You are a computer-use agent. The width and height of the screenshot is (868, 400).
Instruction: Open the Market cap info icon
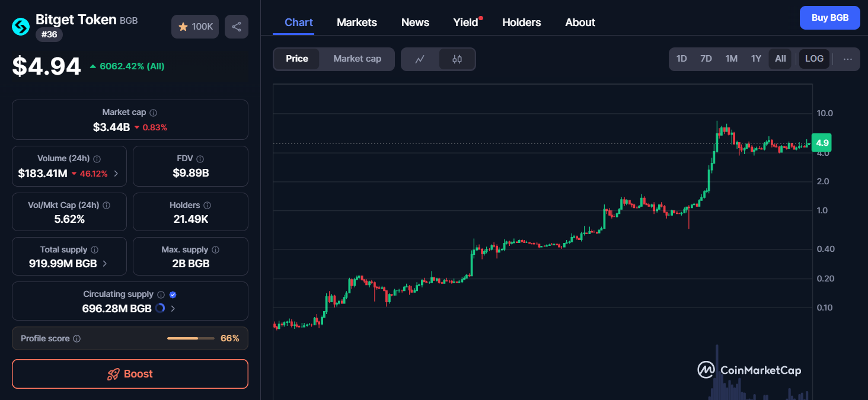(154, 113)
